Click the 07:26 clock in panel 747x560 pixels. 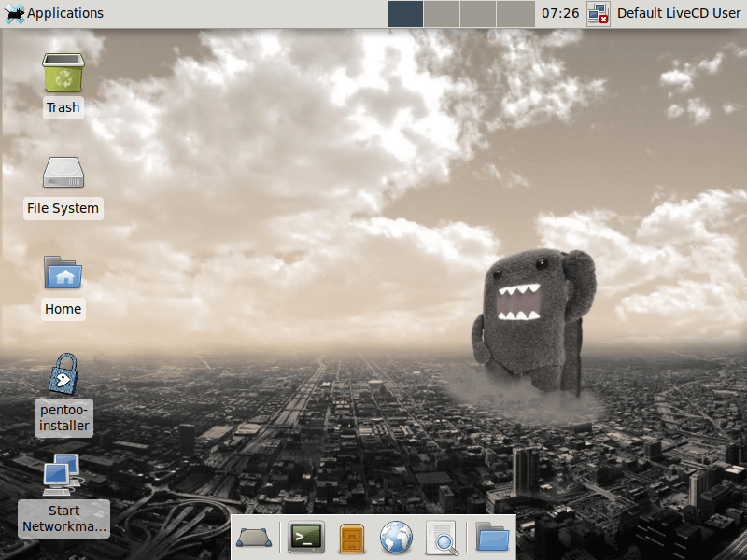click(x=560, y=13)
